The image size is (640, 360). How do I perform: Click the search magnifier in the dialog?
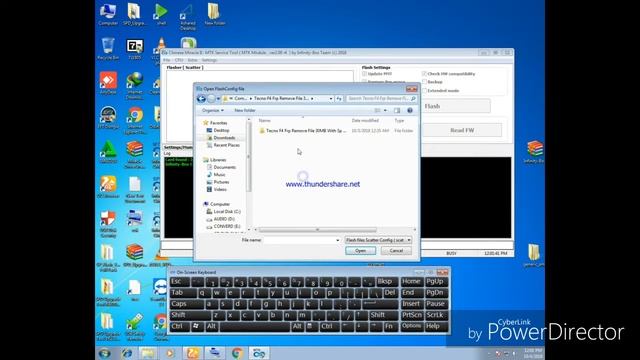[x=413, y=99]
